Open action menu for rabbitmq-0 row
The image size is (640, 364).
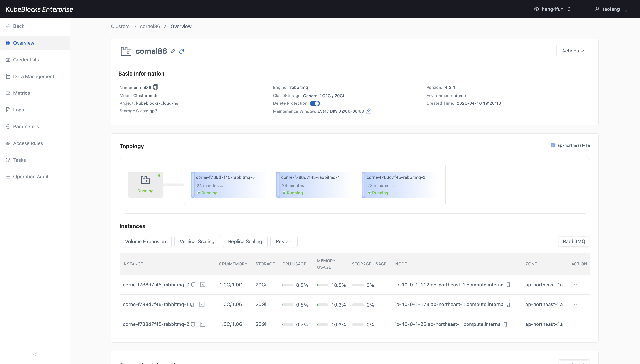577,285
